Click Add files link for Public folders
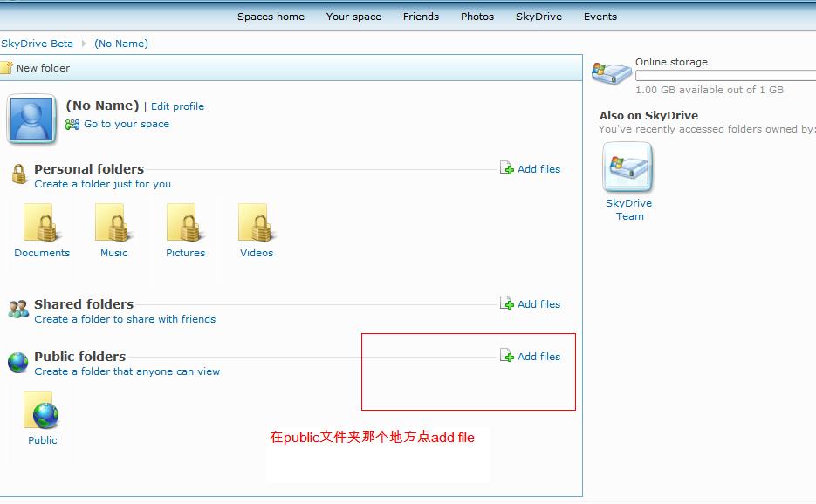816x504 pixels. (x=538, y=357)
